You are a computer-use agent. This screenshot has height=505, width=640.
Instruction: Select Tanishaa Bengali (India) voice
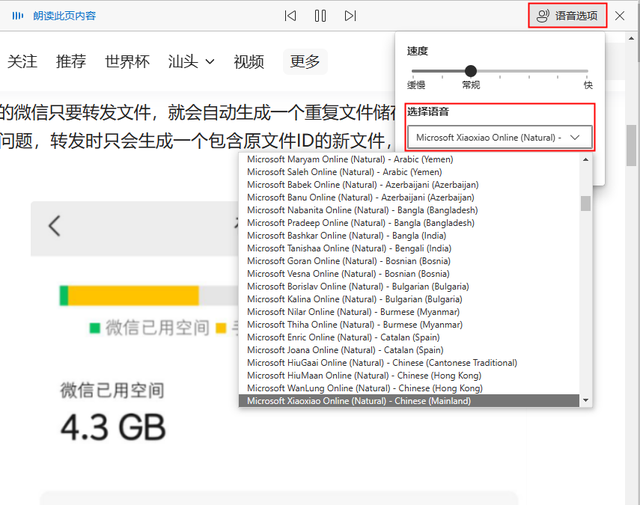coord(409,248)
